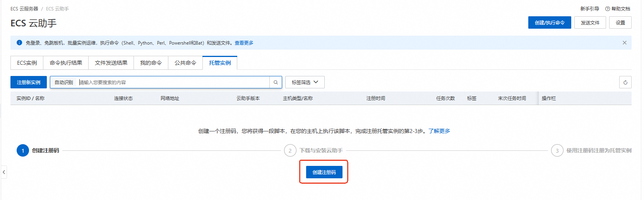This screenshot has height=200, width=644.
Task: Collapse the left sidebar arrow
Action: (x=4, y=172)
